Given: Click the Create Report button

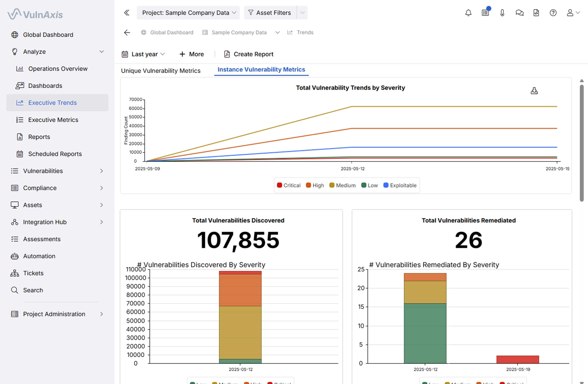Looking at the screenshot, I should click(x=249, y=54).
